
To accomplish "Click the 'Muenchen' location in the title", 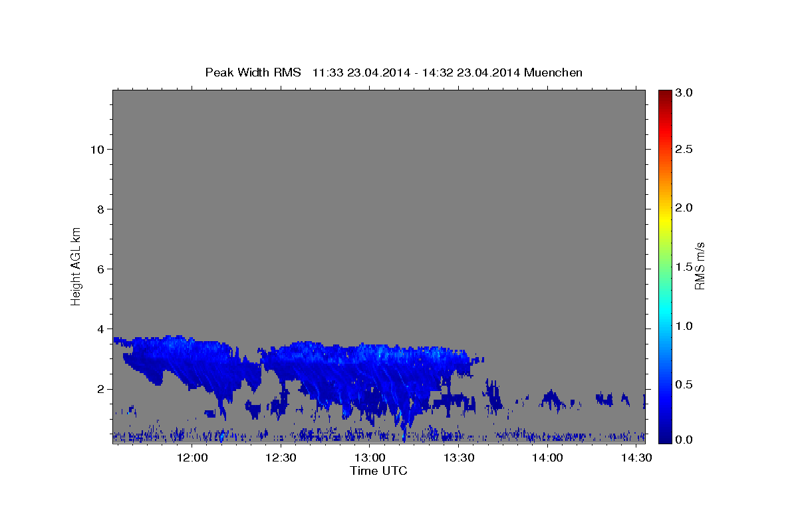I will (x=553, y=72).
